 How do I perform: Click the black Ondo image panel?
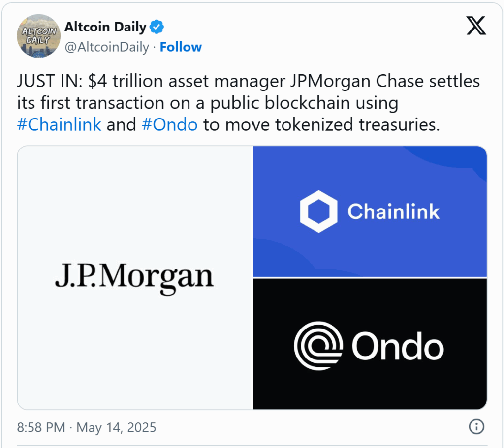370,344
